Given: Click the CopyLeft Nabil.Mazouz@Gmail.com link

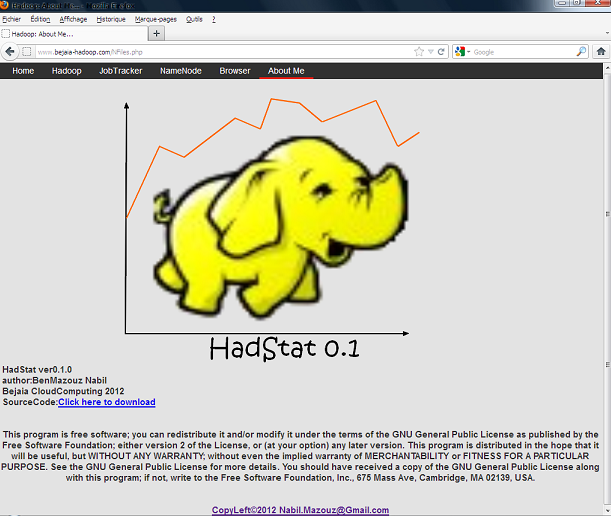Looking at the screenshot, I should 300,510.
